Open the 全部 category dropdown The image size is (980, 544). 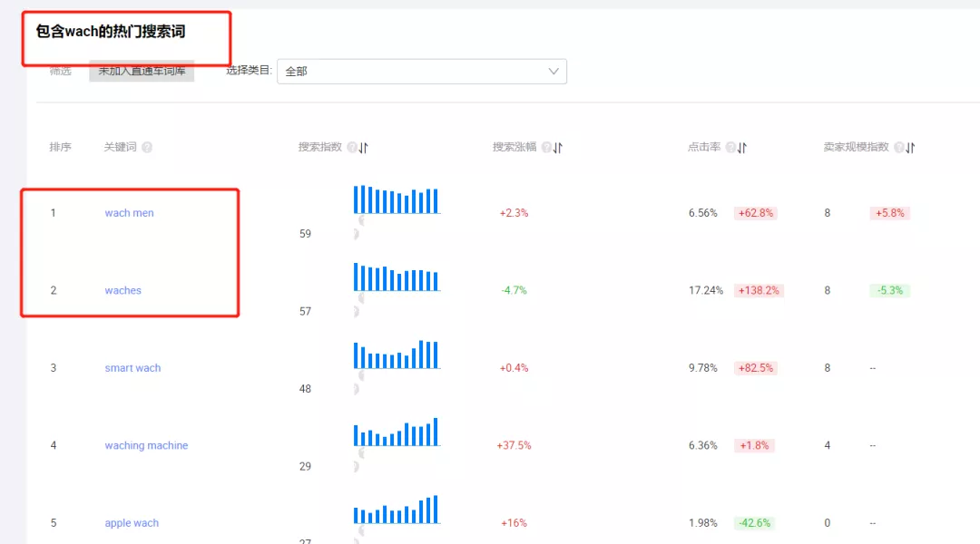coord(422,71)
